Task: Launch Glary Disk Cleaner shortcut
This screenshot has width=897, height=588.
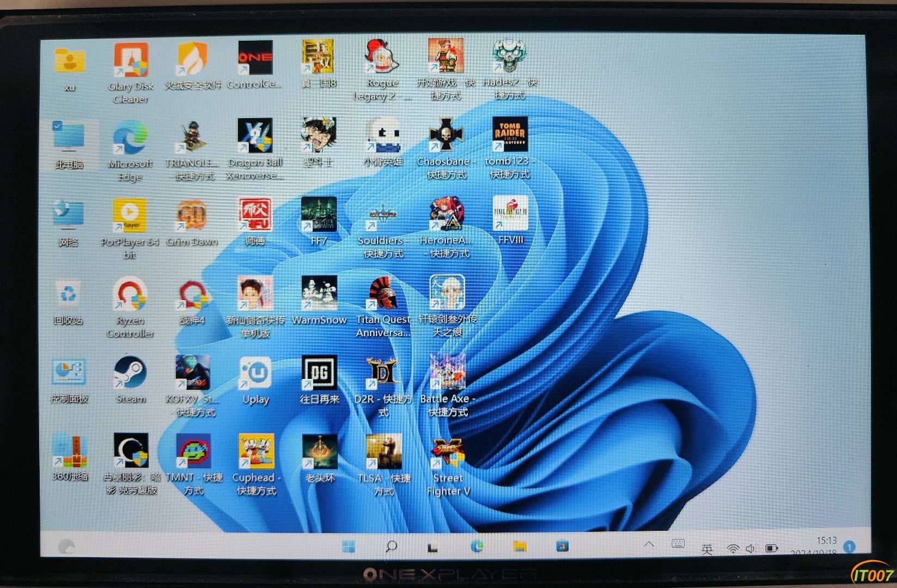Action: click(x=131, y=60)
